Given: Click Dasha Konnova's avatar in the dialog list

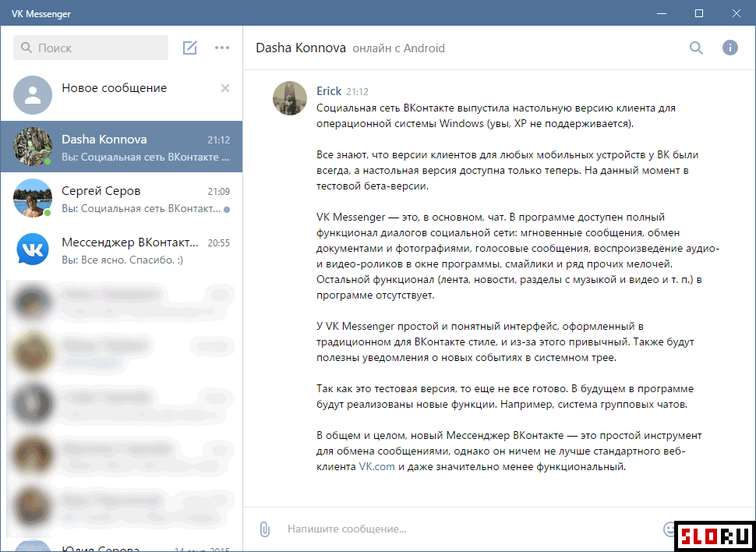Looking at the screenshot, I should coord(33,147).
